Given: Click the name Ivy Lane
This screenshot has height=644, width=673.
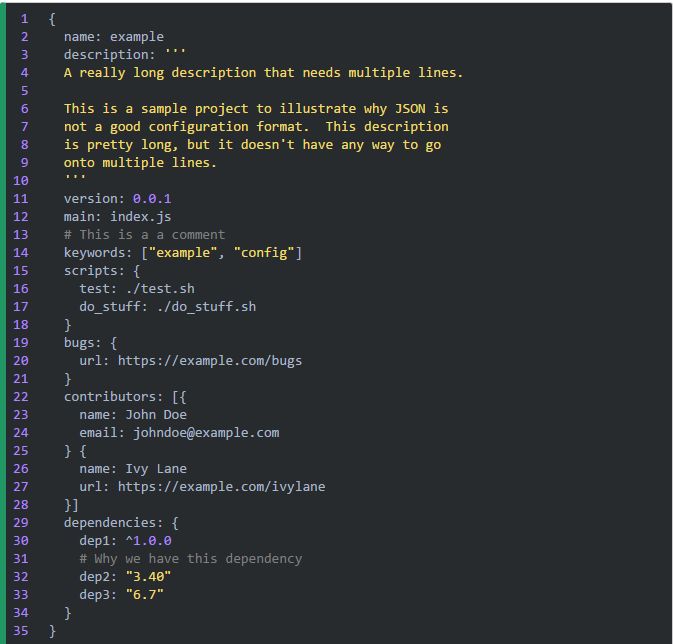Looking at the screenshot, I should [156, 468].
